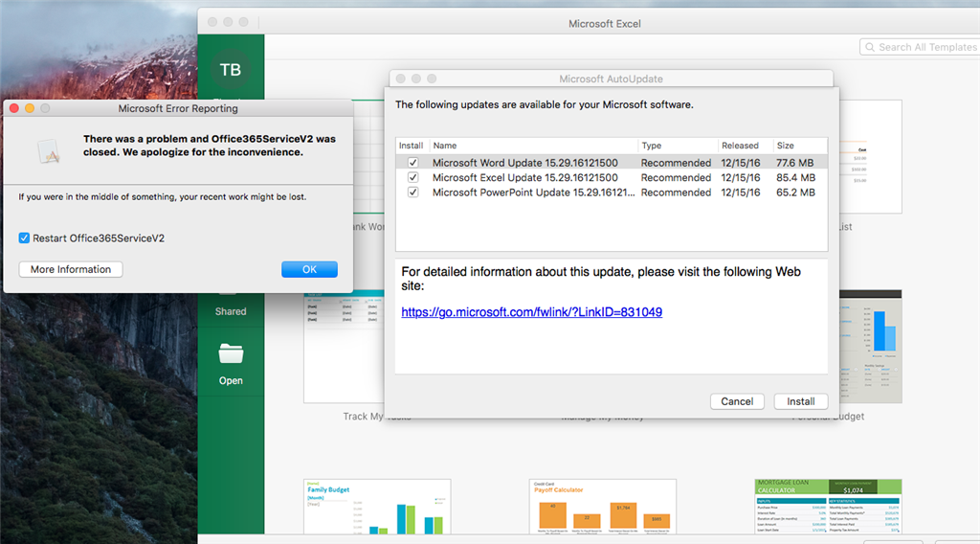Viewport: 980px width, 544px height.
Task: Select the Microsoft Word Update row name
Action: tap(525, 163)
